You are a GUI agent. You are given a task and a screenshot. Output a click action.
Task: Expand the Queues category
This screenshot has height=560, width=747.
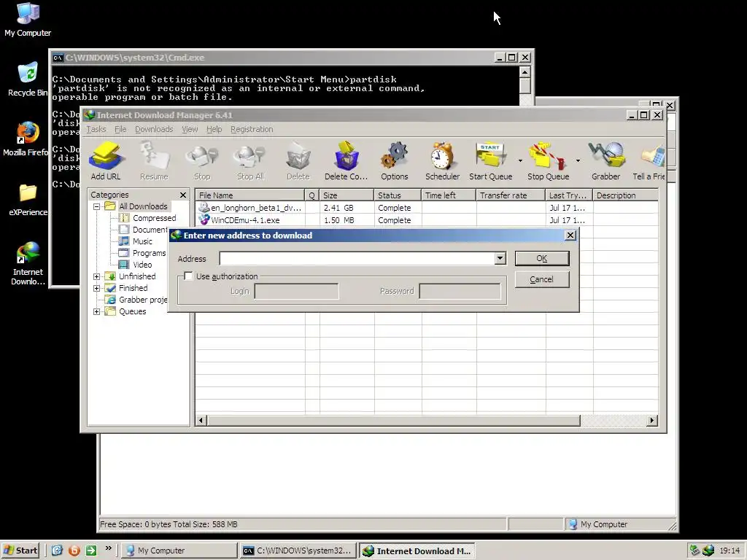pyautogui.click(x=97, y=311)
